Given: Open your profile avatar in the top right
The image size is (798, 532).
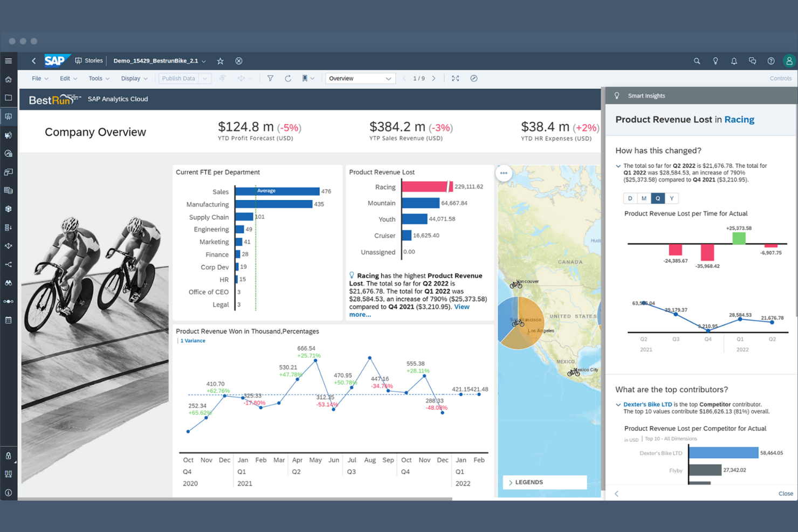Looking at the screenshot, I should (788, 61).
